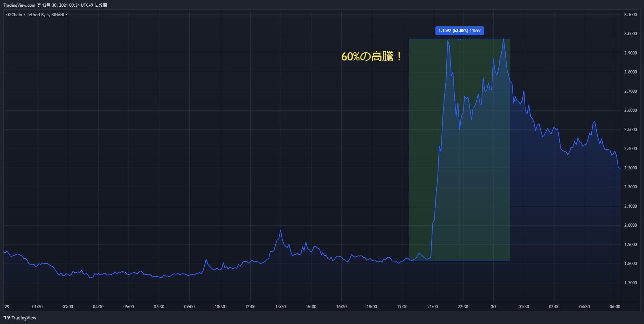Click the first 01:30 time label after 29

pyautogui.click(x=37, y=307)
